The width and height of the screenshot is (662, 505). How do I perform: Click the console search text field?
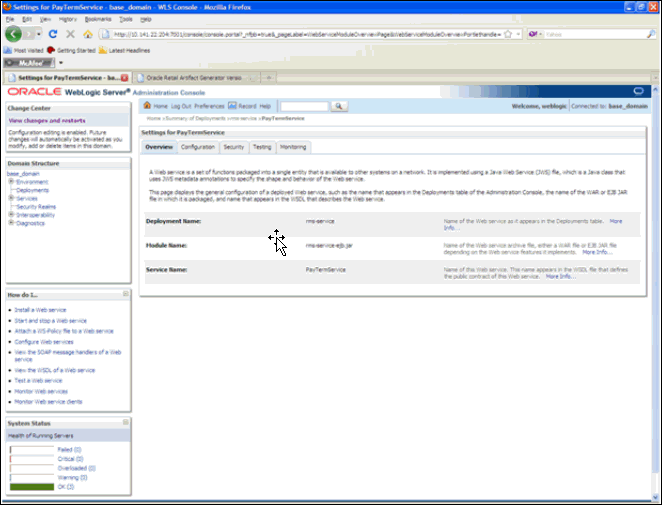304,106
